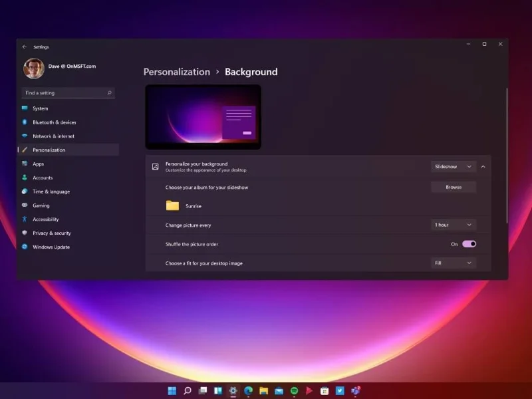
Task: Change picture interval from 1 hour
Action: (453, 225)
